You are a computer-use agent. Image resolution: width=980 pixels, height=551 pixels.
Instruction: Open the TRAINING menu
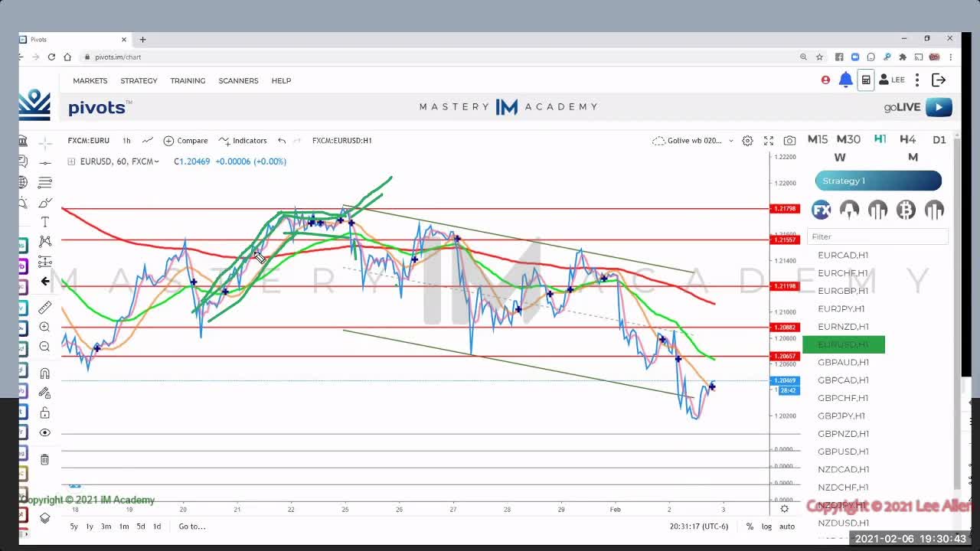(x=188, y=80)
